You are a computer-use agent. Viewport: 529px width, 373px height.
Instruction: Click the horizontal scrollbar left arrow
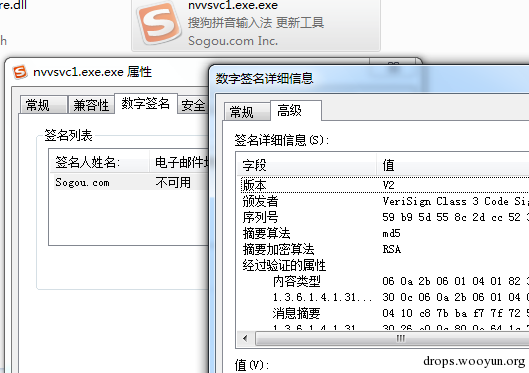[x=246, y=338]
